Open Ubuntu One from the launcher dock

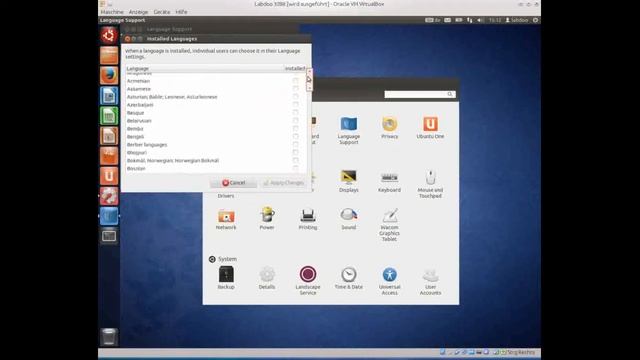tap(109, 176)
